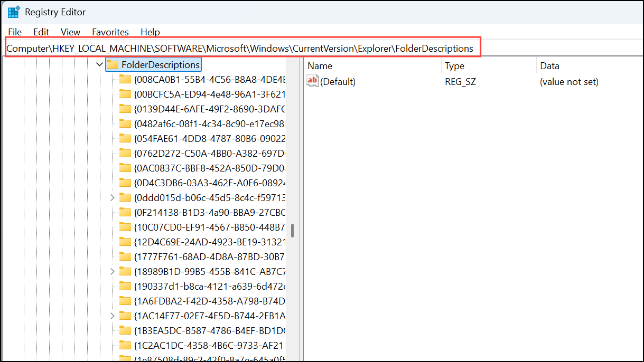Image resolution: width=644 pixels, height=362 pixels.
Task: Click the (value not set) data cell
Action: [x=569, y=82]
